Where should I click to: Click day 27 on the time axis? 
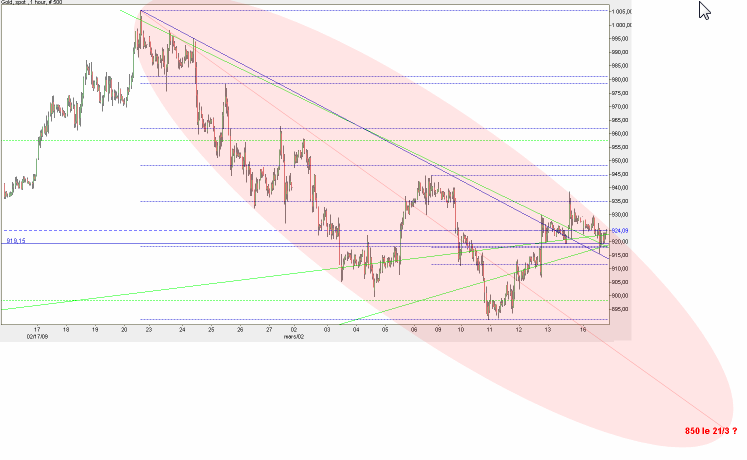click(269, 329)
